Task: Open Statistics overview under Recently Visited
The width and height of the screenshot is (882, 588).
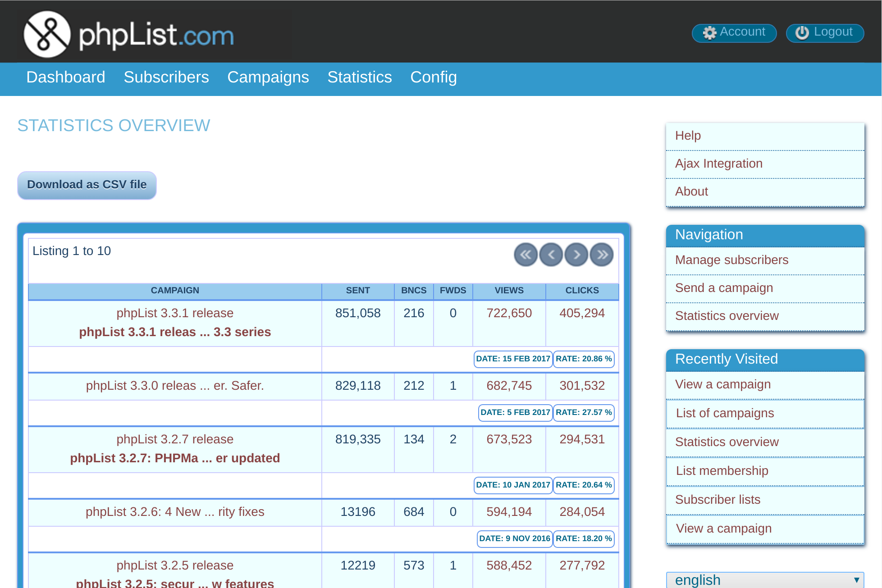Action: coord(765,442)
